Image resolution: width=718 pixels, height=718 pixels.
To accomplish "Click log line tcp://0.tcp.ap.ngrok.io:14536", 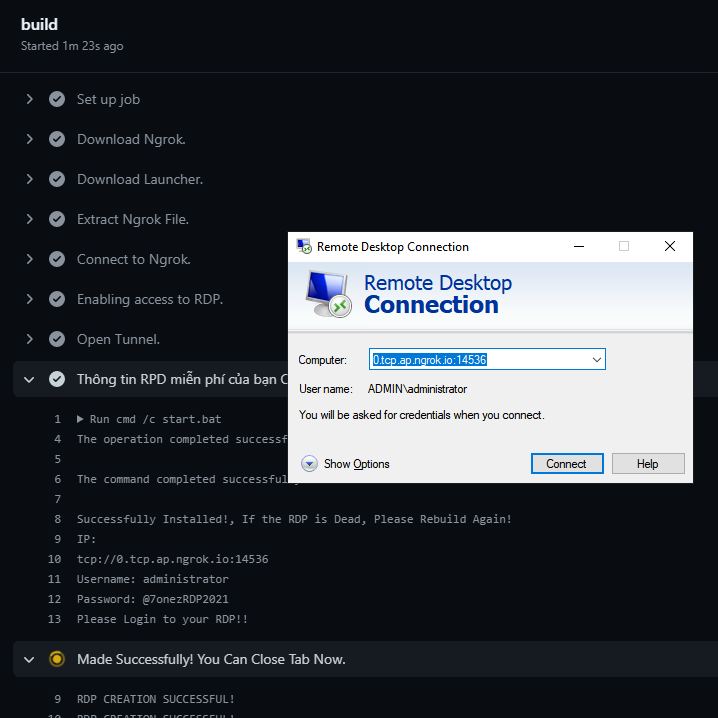I will click(x=173, y=559).
